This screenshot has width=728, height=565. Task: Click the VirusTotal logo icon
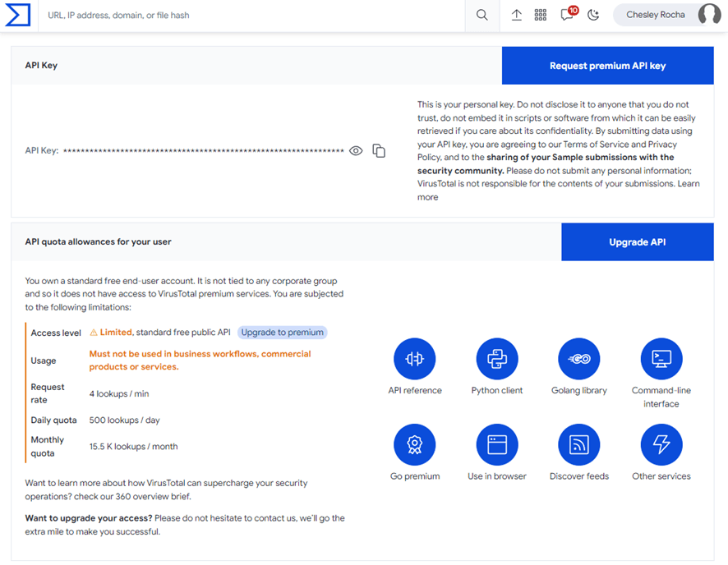(x=17, y=15)
